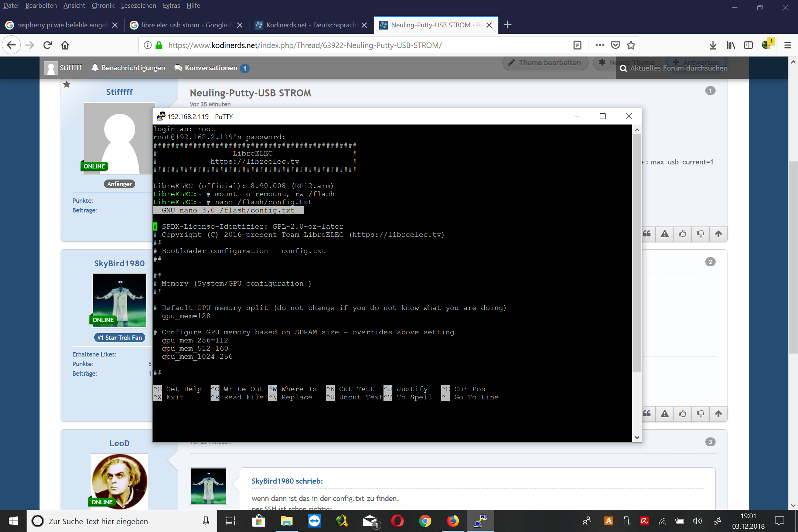Open page actions three-dots menu
The image size is (798, 532).
600,45
